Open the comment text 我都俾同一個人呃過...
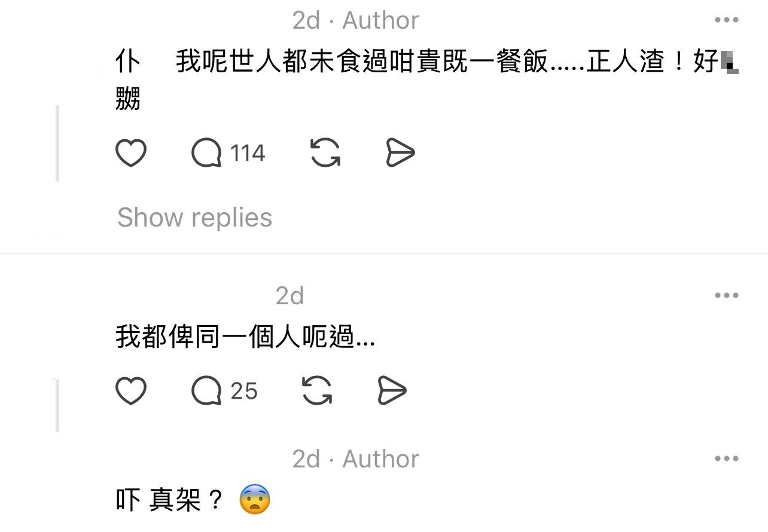 (x=245, y=337)
